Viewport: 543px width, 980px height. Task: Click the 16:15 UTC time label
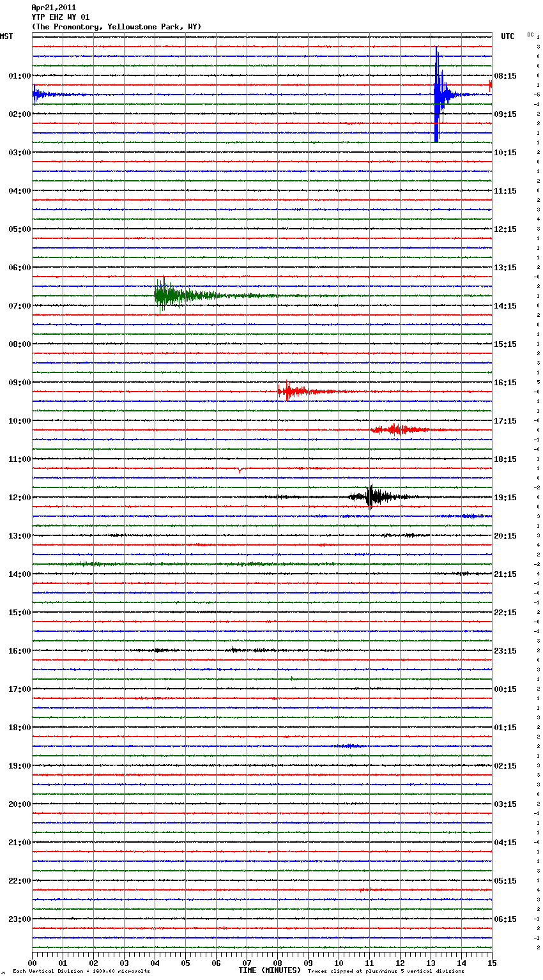point(505,383)
